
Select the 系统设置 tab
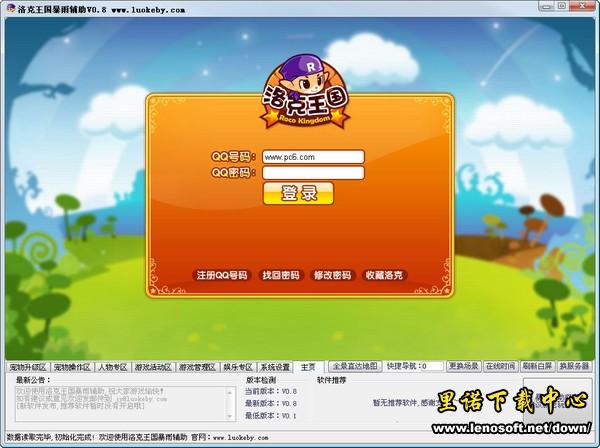(x=275, y=367)
